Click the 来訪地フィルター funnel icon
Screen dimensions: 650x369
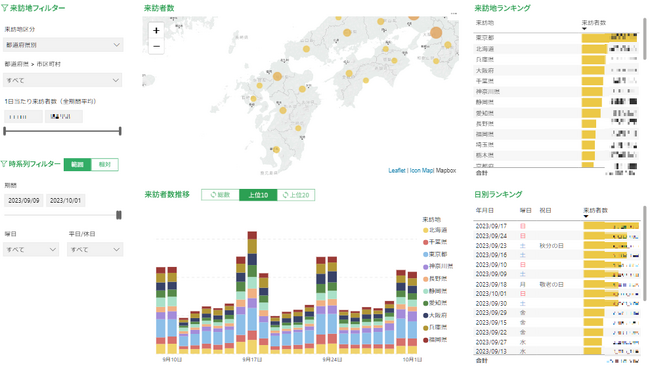(x=5, y=8)
